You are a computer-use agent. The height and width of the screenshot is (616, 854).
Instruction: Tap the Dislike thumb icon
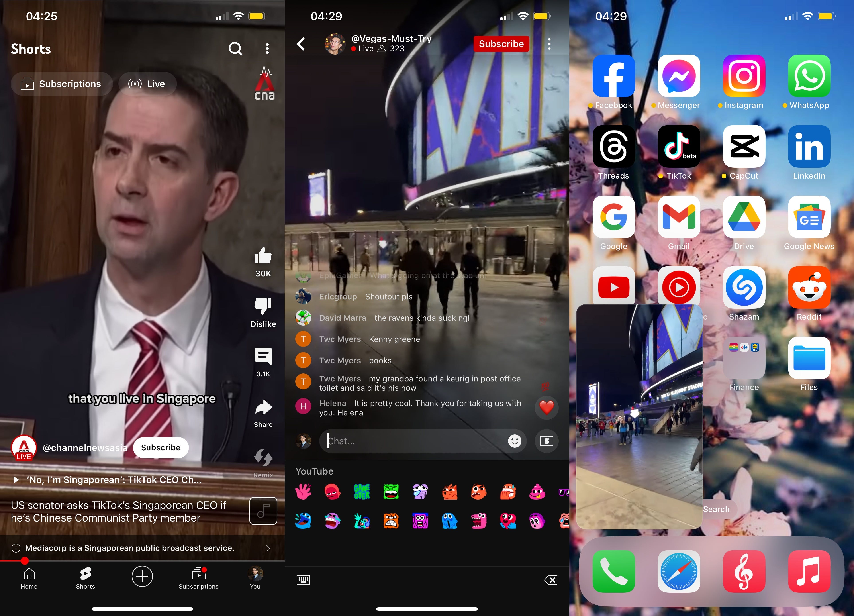point(263,306)
